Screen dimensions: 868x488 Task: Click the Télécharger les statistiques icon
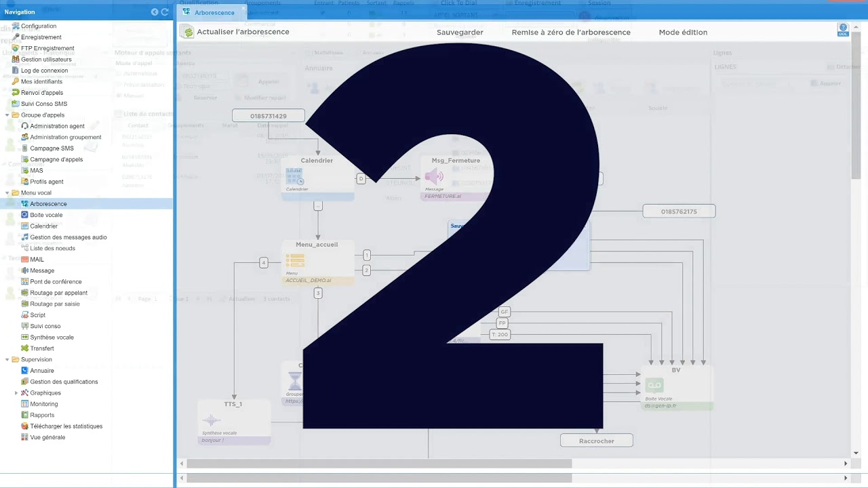coord(24,426)
